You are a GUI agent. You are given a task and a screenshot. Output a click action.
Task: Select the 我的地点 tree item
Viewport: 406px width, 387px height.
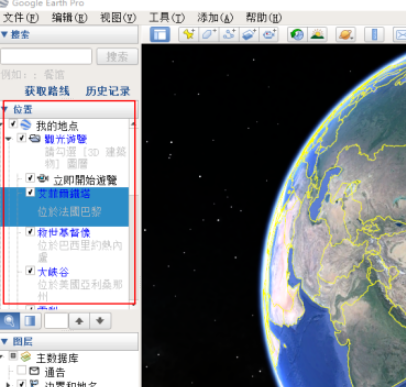[57, 126]
